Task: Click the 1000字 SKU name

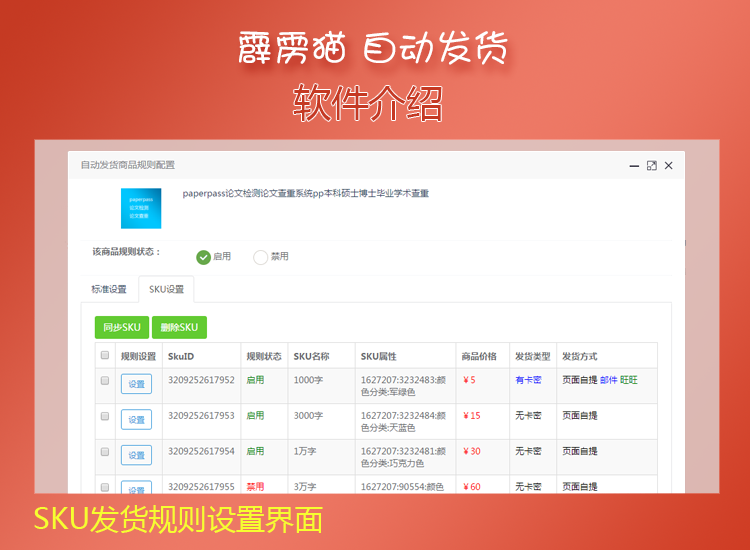Action: click(x=308, y=380)
